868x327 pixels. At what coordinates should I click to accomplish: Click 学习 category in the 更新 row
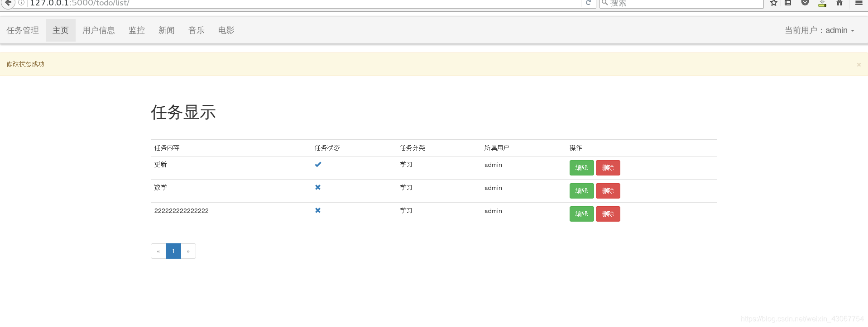[x=406, y=165]
